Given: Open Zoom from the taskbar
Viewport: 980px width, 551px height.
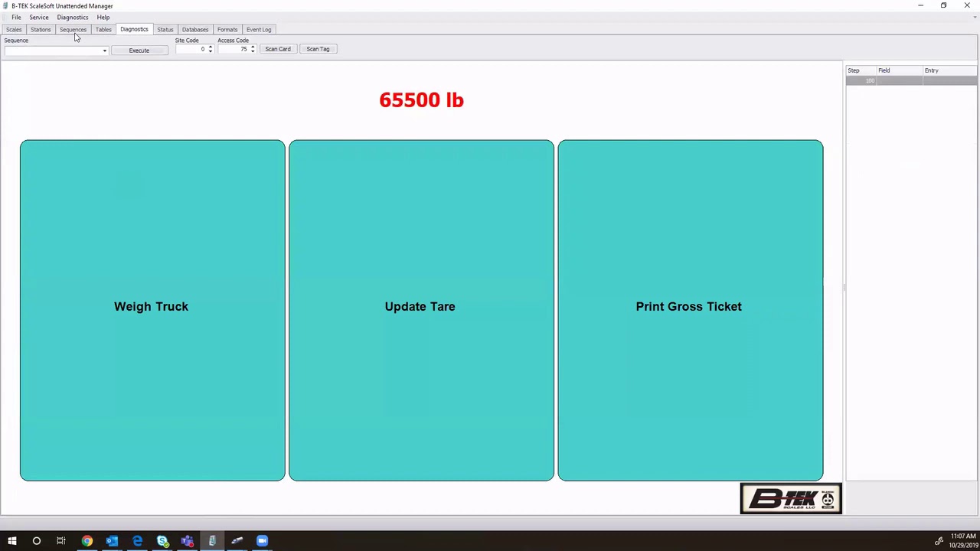Looking at the screenshot, I should (263, 541).
